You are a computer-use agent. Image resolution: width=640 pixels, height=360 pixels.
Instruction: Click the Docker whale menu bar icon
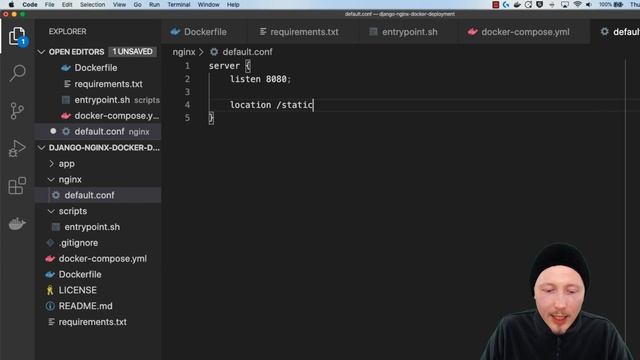coord(517,4)
